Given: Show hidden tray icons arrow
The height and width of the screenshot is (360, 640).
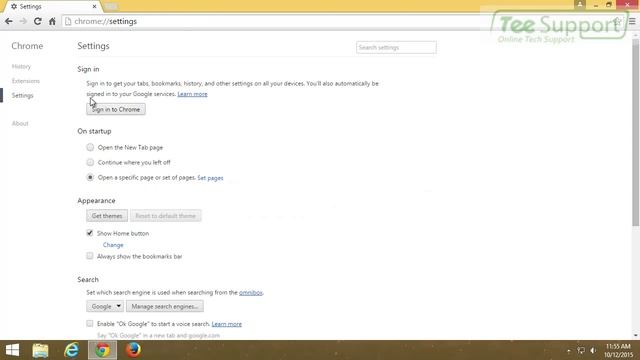Looking at the screenshot, I should [x=569, y=351].
